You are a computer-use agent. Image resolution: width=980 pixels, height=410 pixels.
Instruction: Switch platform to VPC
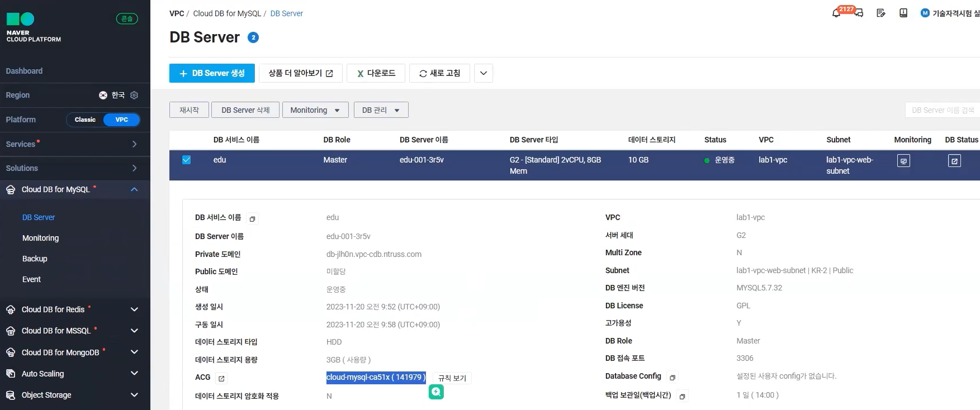[122, 120]
